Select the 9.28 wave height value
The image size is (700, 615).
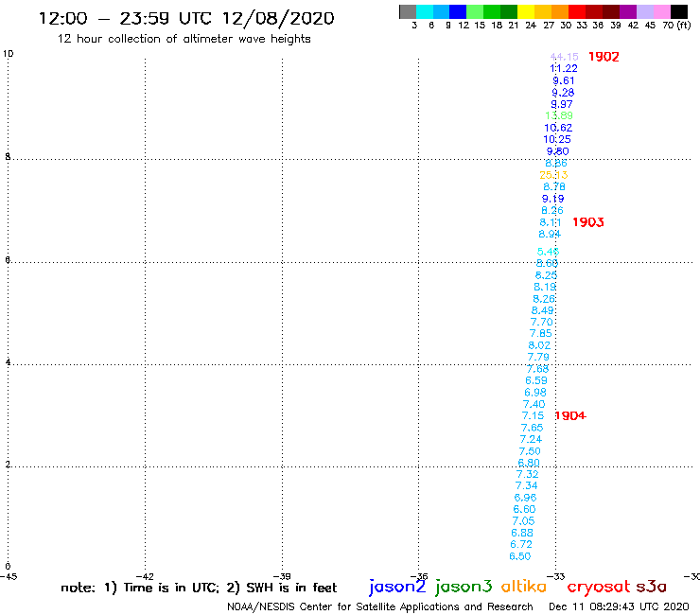pos(563,93)
